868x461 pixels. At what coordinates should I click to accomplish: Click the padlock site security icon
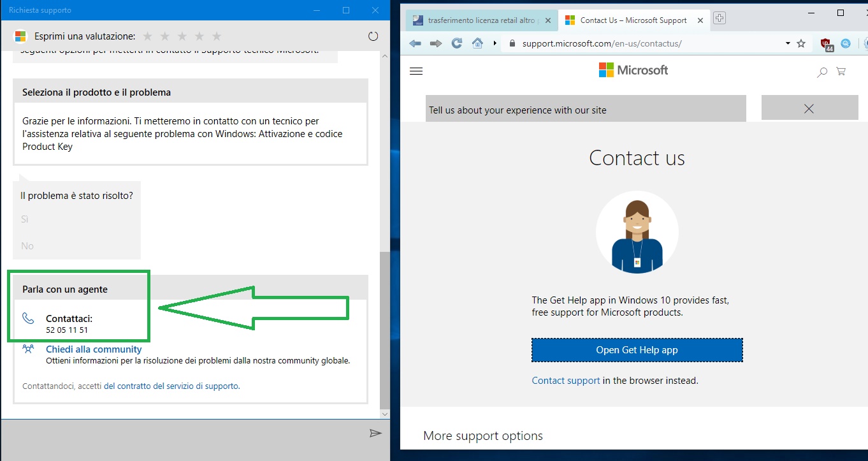[x=512, y=43]
